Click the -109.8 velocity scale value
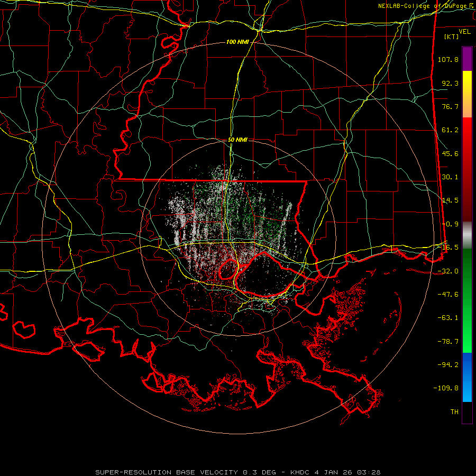Viewport: 476px width, 476px height. tap(446, 388)
